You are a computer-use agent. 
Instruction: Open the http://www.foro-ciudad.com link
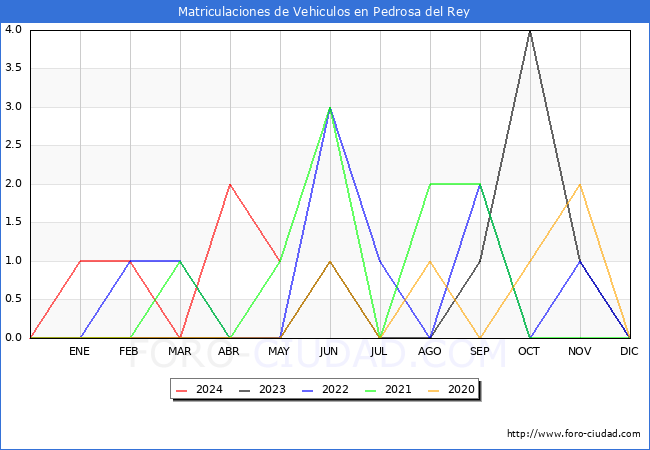(x=574, y=434)
